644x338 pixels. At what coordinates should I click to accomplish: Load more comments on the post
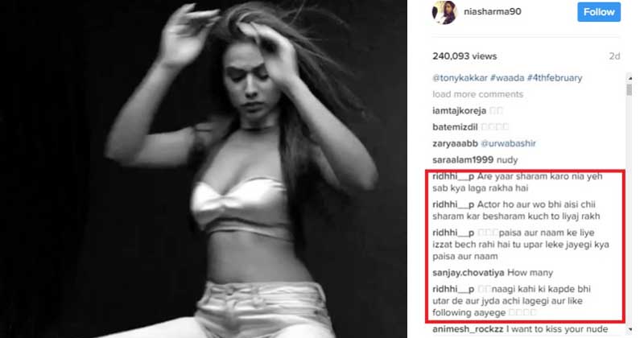(x=477, y=94)
